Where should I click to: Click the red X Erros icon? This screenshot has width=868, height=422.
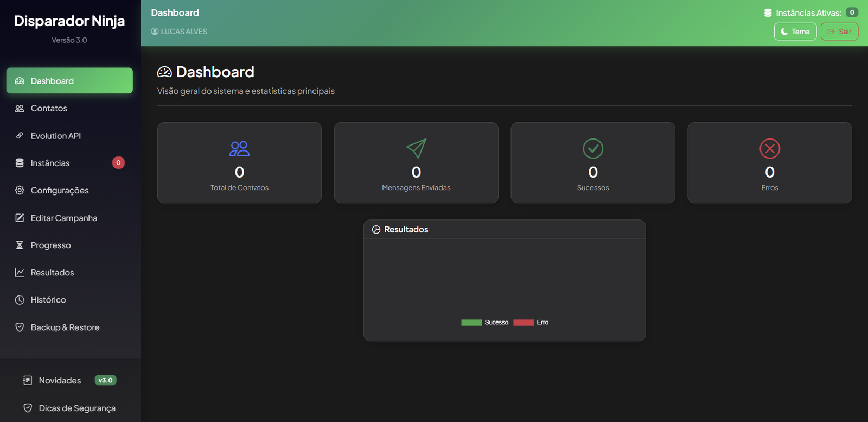point(769,148)
